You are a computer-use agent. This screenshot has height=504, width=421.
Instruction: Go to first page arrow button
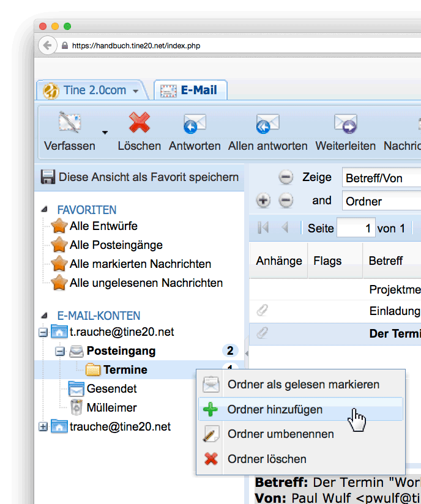click(263, 228)
